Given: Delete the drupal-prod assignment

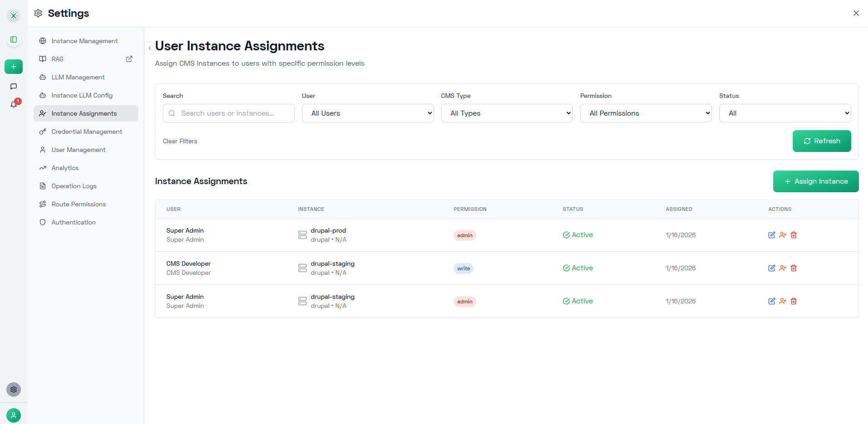Looking at the screenshot, I should tap(794, 235).
